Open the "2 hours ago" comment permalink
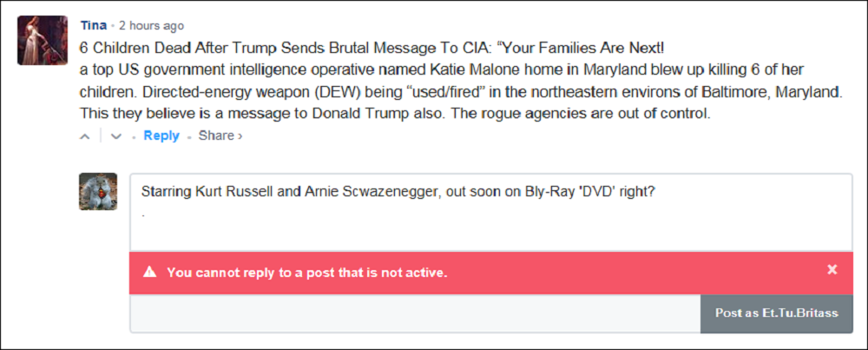 pyautogui.click(x=151, y=25)
